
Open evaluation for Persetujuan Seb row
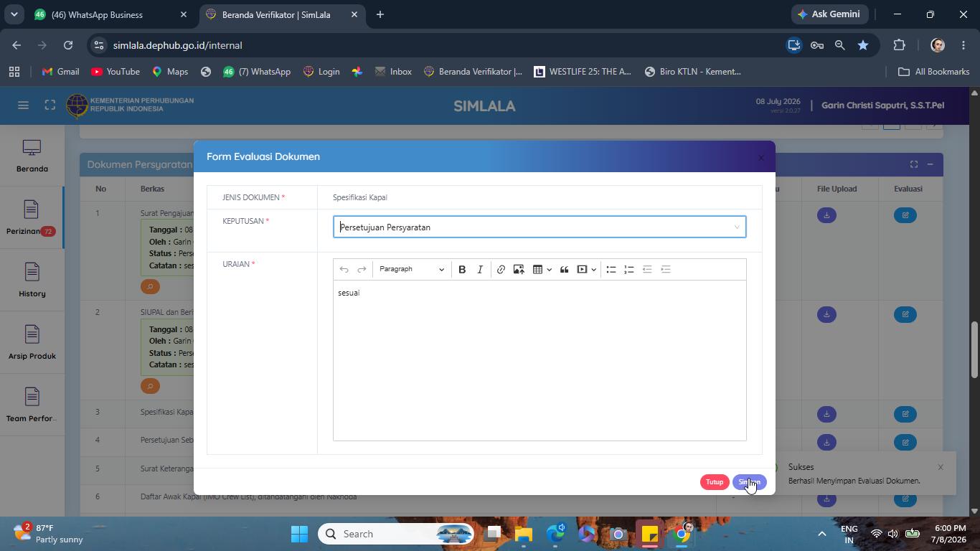905,442
